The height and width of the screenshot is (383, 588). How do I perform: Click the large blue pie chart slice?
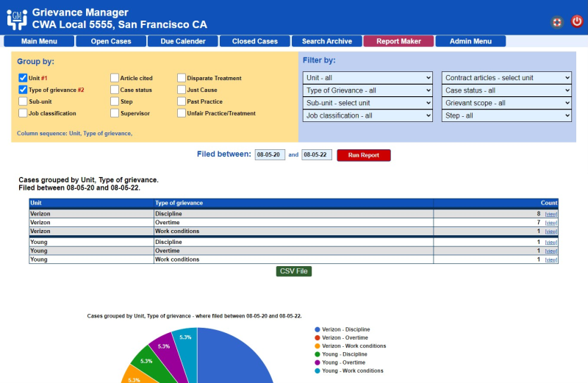point(235,360)
